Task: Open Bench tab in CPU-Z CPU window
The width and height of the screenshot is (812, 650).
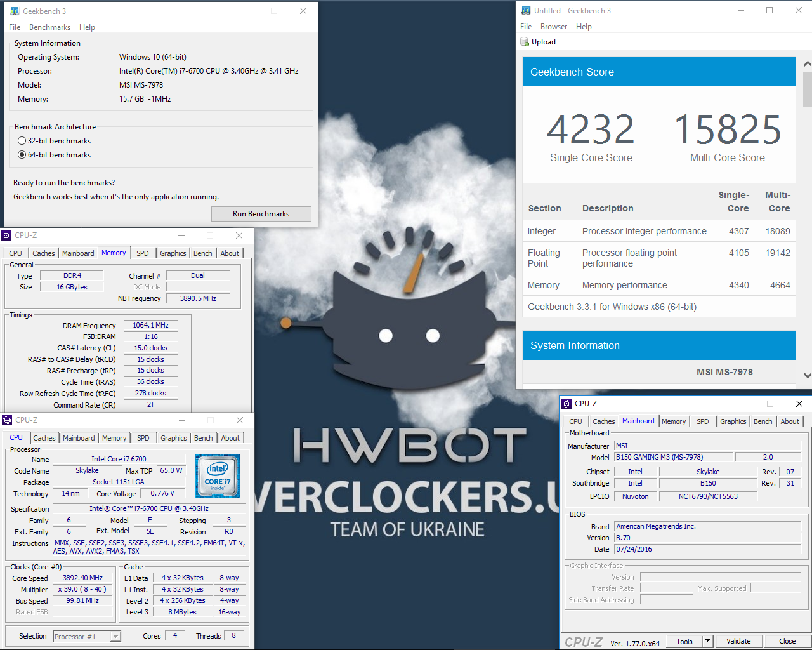Action: 204,438
